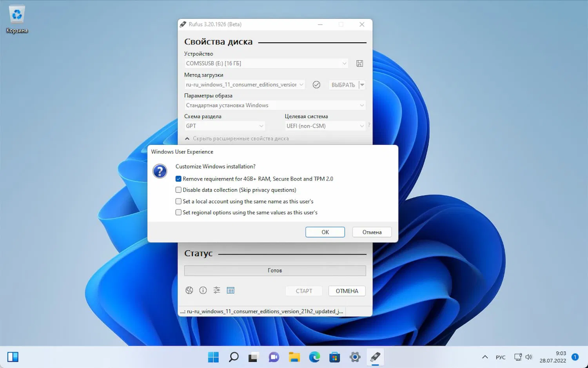588x368 pixels.
Task: Click Отмена to cancel the dialog
Action: (x=372, y=232)
